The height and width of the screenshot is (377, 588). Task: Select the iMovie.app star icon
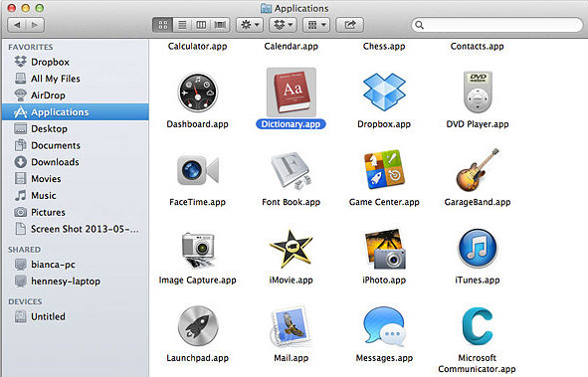(291, 249)
